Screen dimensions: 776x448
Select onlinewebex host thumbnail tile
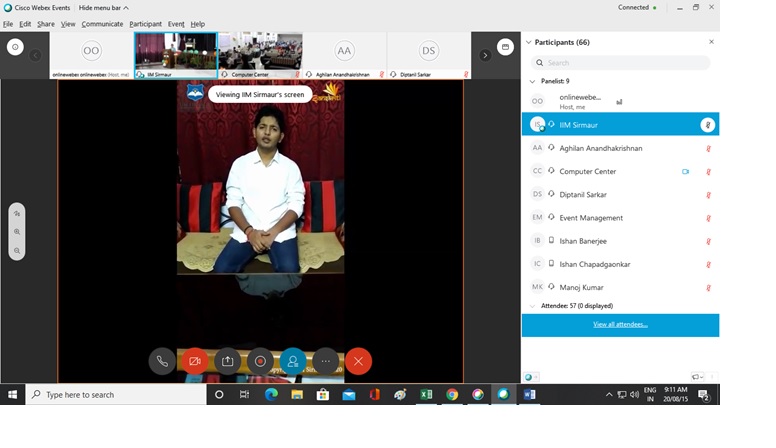91,55
